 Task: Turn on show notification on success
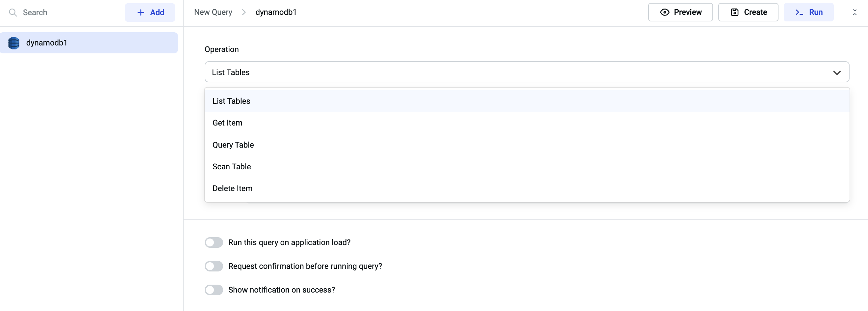pyautogui.click(x=214, y=289)
